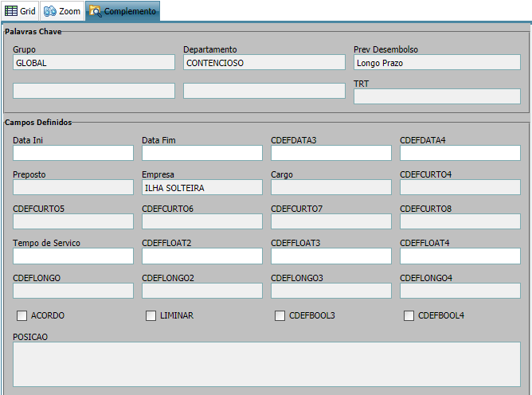Click the Tempo de Servico label

(x=46, y=243)
